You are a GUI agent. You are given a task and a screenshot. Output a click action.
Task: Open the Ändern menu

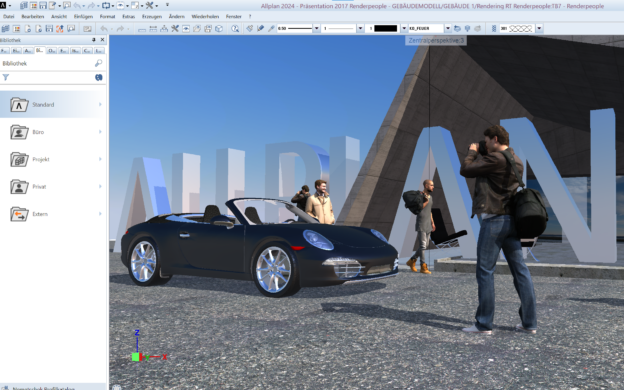coord(177,16)
